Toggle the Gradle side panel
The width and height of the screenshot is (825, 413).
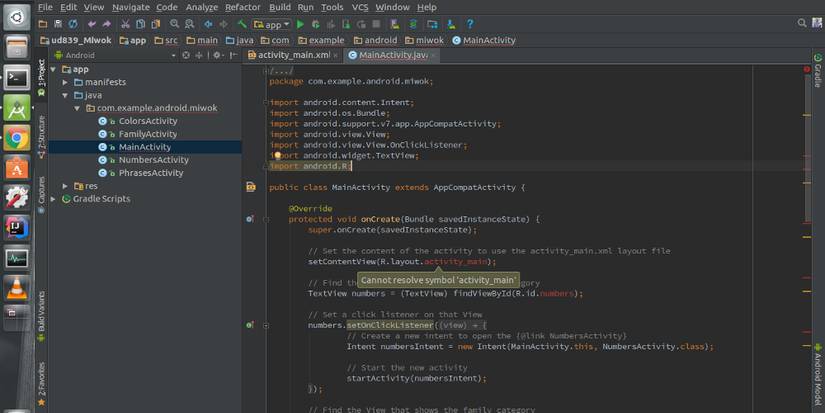pyautogui.click(x=817, y=70)
